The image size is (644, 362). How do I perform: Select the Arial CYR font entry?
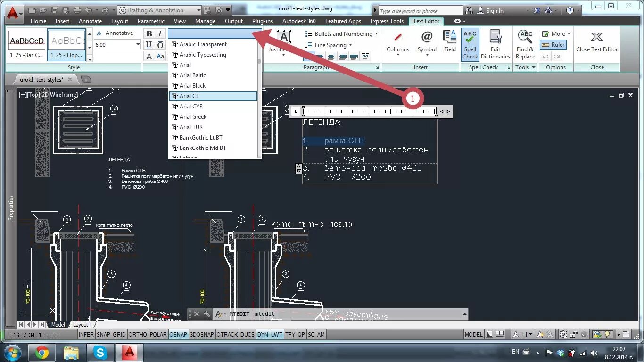(213, 107)
